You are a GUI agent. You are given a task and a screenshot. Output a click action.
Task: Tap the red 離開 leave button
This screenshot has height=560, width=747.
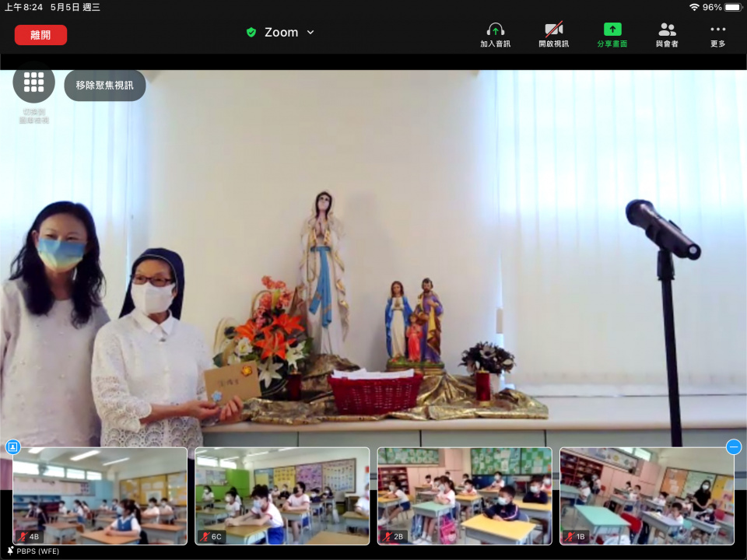click(40, 35)
